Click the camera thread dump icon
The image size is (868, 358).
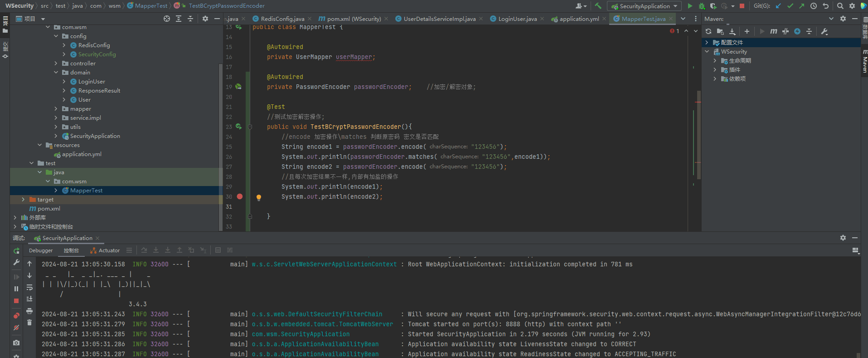tap(16, 343)
